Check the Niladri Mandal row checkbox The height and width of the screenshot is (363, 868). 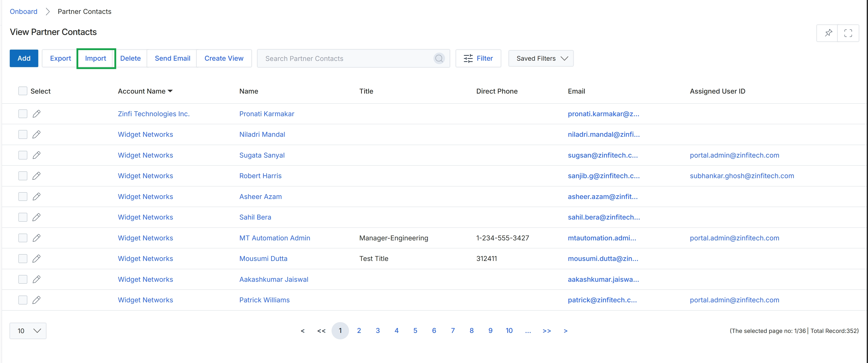pos(23,134)
